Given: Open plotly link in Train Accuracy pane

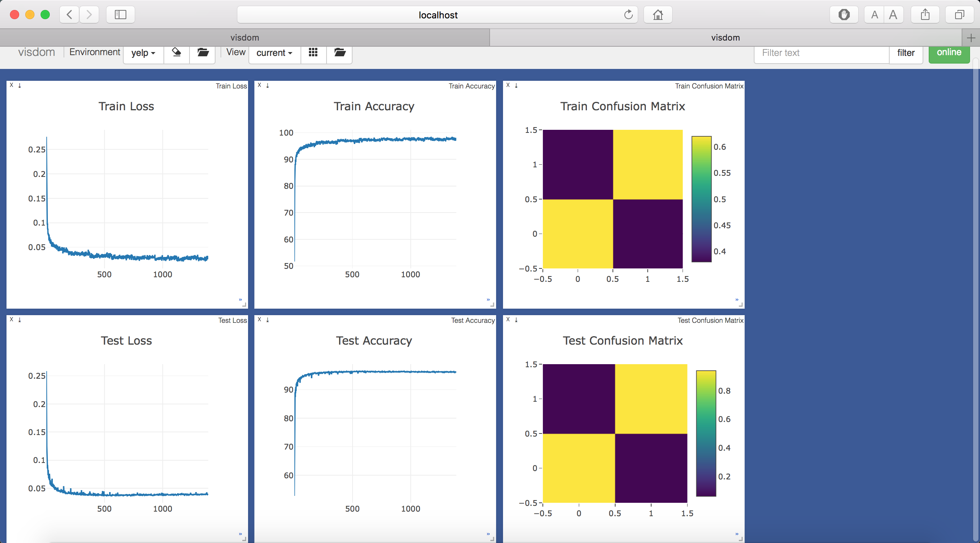Looking at the screenshot, I should click(x=488, y=299).
